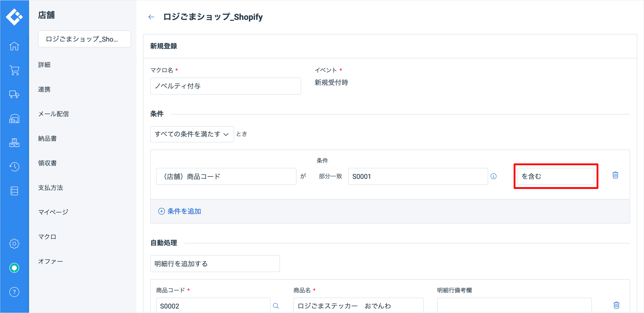644x313 pixels.
Task: Open メール配信 in the store menu
Action: 53,114
